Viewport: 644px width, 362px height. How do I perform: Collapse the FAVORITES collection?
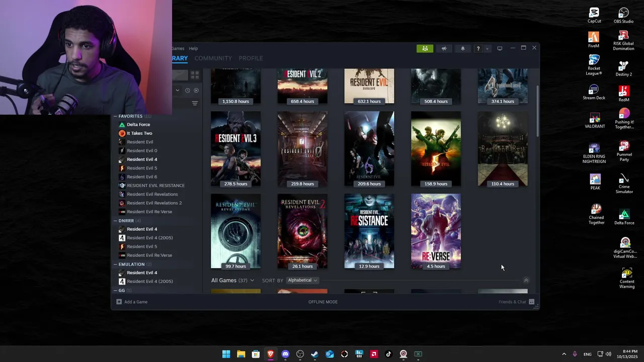pos(115,116)
